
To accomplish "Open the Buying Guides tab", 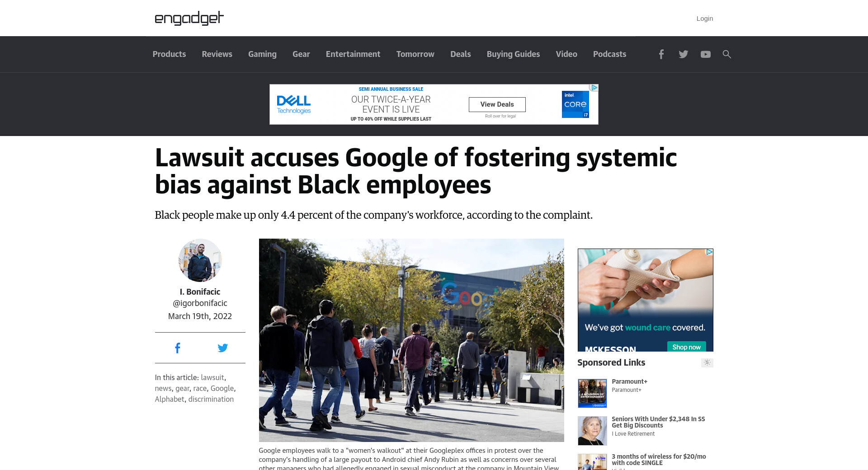I will pos(513,54).
